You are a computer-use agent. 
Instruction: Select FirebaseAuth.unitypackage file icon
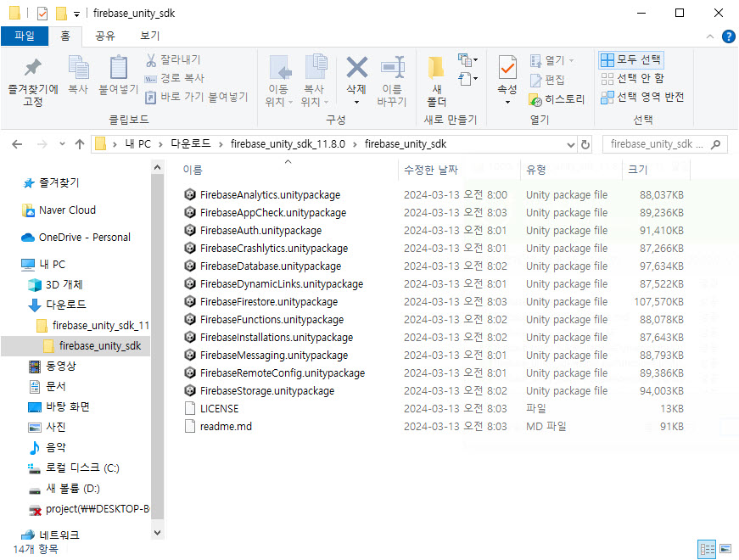click(x=190, y=230)
